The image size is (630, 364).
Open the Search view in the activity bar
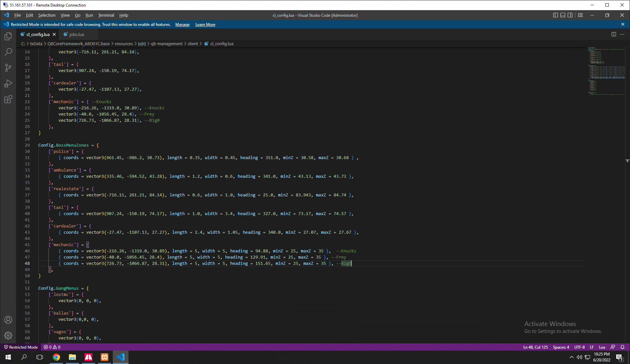point(8,52)
